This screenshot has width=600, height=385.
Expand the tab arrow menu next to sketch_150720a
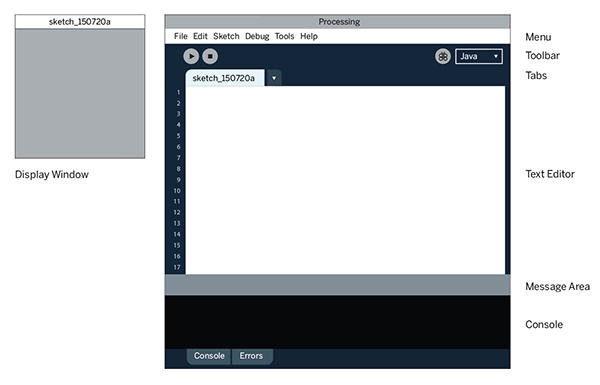click(x=274, y=78)
